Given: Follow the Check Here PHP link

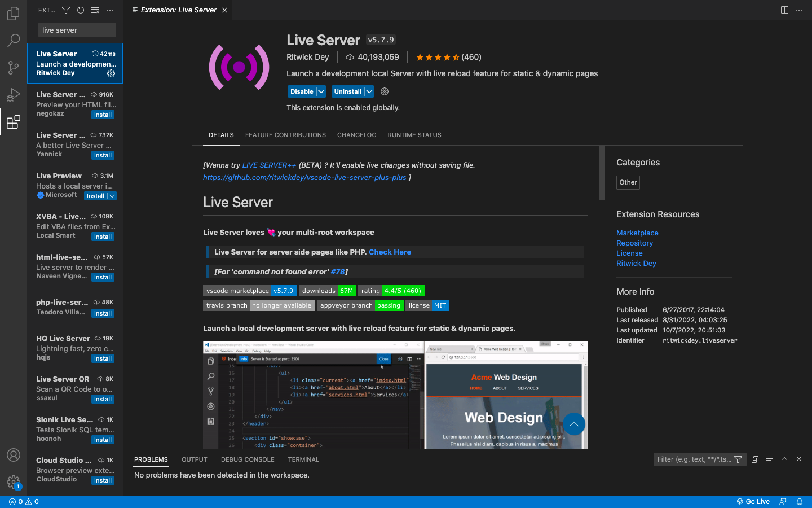Looking at the screenshot, I should pyautogui.click(x=390, y=252).
